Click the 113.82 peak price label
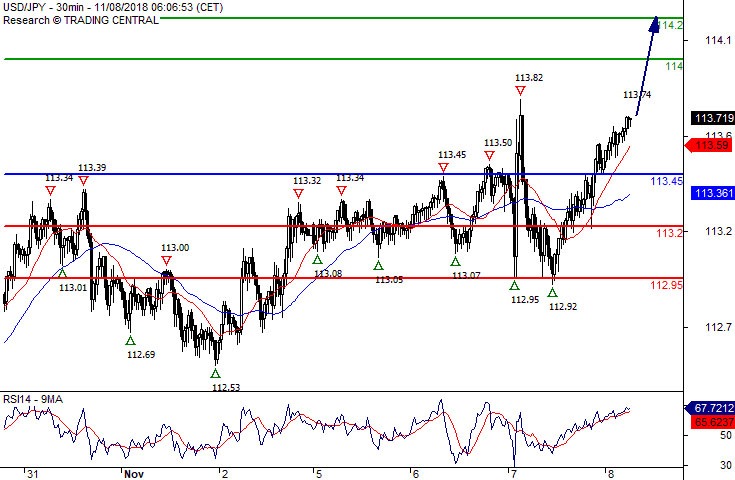735x480 pixels. (529, 78)
